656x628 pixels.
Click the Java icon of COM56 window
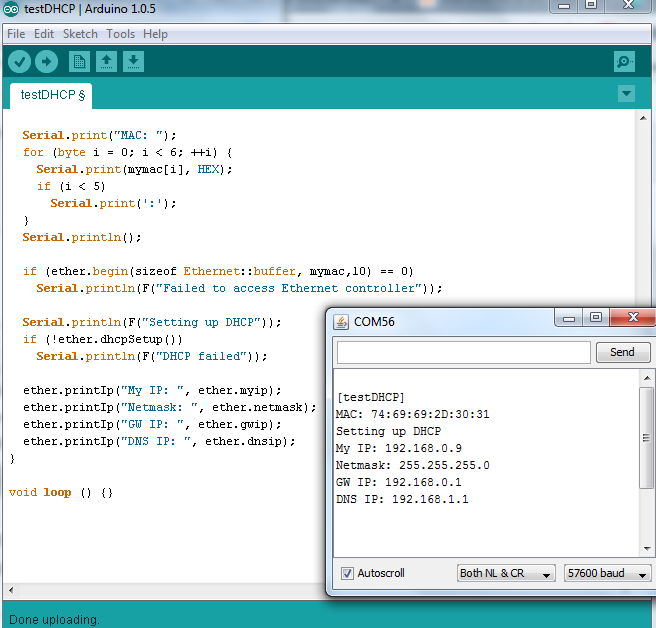[341, 322]
